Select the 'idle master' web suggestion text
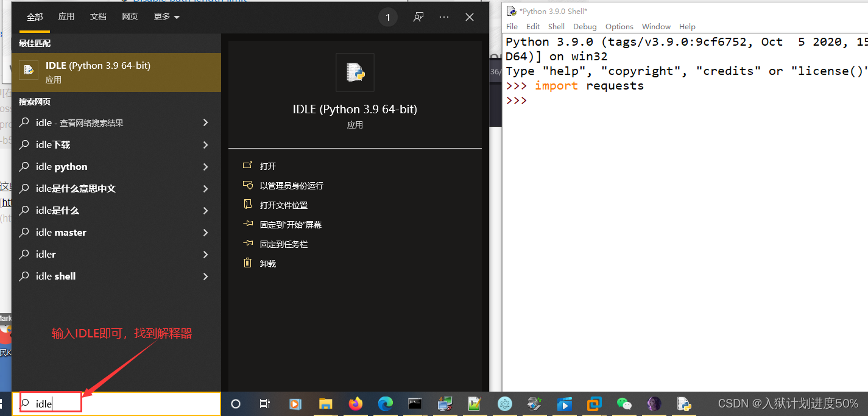The image size is (868, 416). (61, 233)
